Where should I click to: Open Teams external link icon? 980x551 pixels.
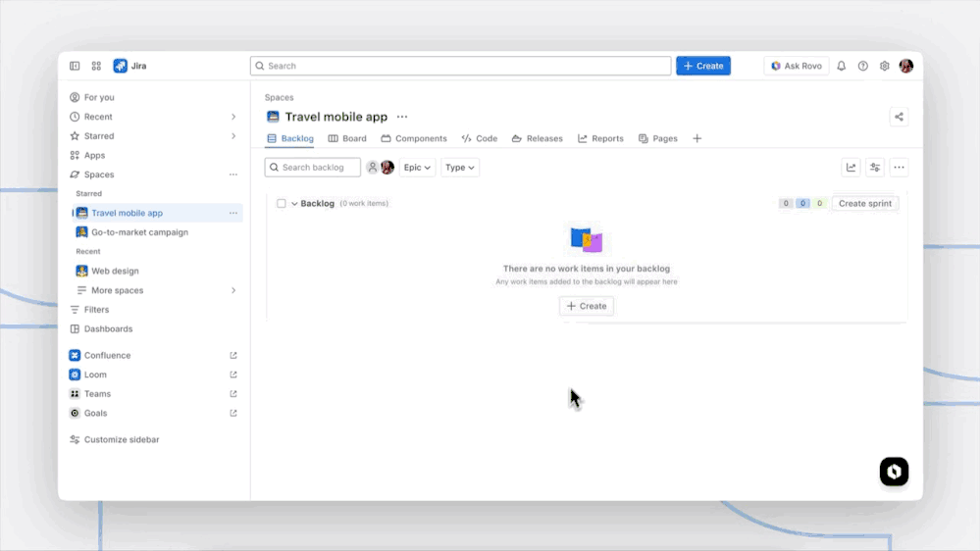tap(233, 394)
